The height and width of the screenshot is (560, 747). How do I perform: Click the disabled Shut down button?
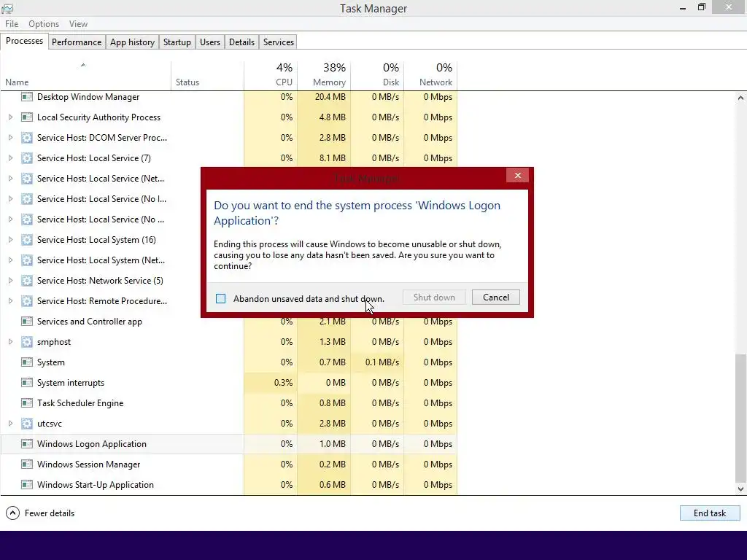tap(434, 297)
